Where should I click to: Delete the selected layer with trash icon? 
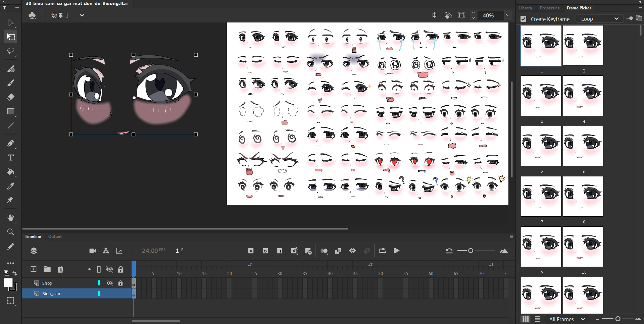(x=60, y=269)
